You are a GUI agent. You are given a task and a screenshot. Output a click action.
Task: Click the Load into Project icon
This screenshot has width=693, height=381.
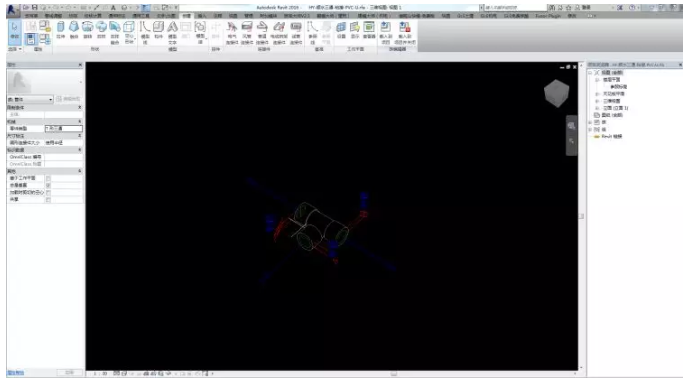click(x=386, y=33)
